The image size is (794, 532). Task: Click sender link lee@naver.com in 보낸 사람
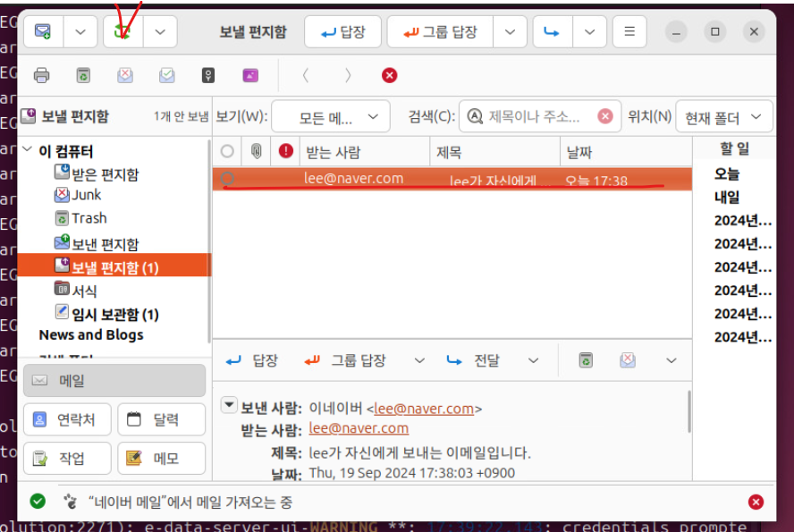coord(424,409)
